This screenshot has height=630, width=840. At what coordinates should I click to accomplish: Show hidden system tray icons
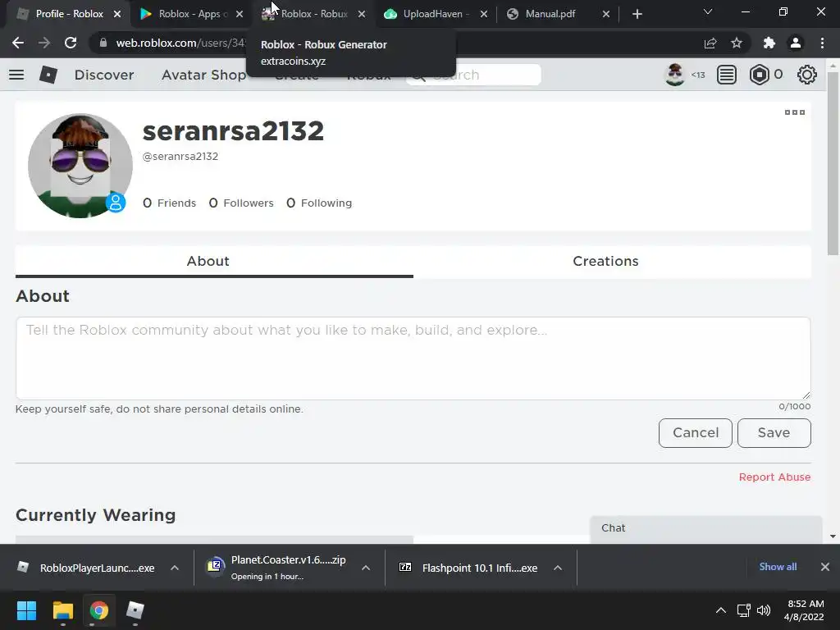[x=721, y=610]
